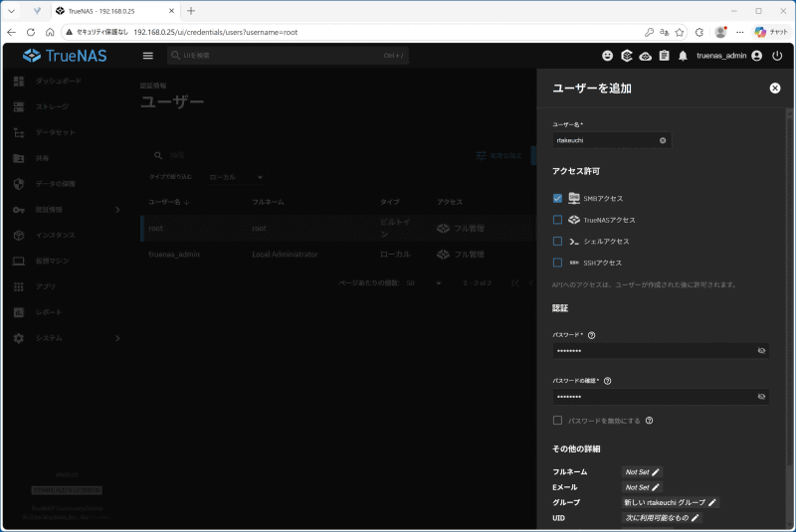Screen dimensions: 796x532
Task: Open the power menu icon
Action: coord(777,56)
